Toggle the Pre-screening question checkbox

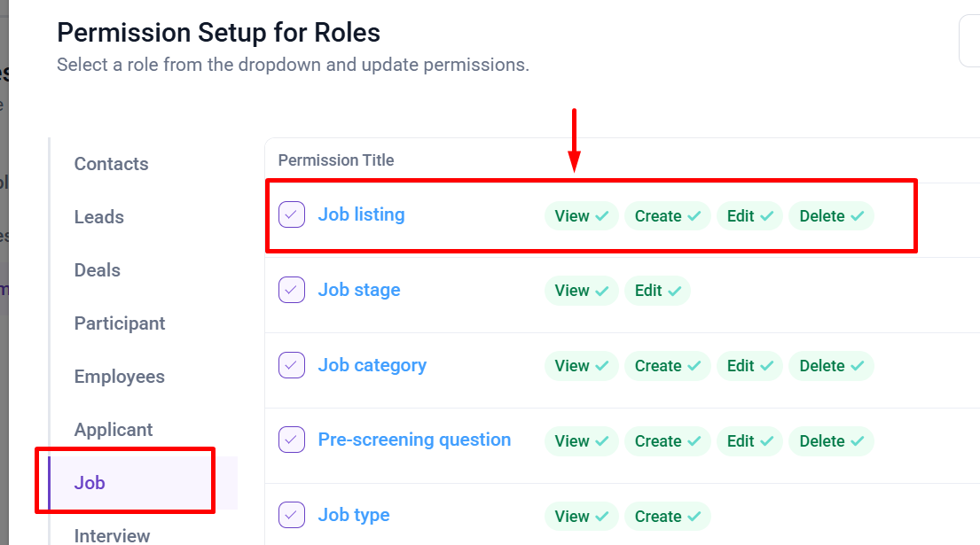click(x=291, y=440)
